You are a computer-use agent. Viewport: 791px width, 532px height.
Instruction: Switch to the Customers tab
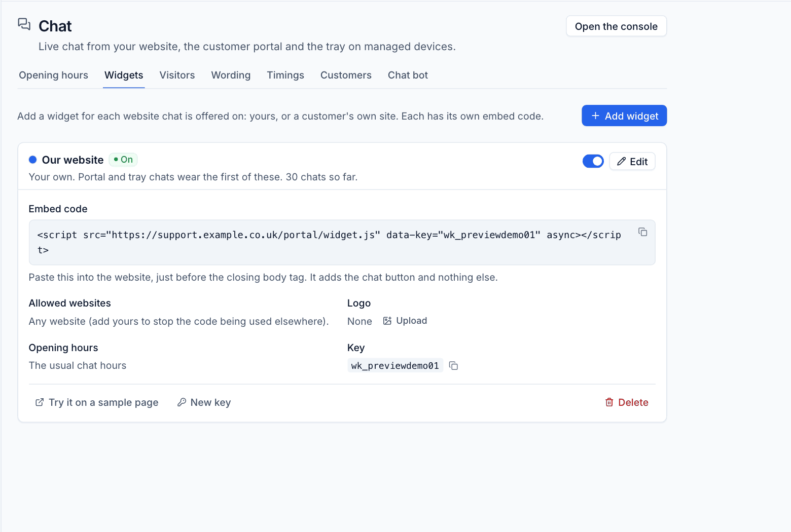[x=346, y=75]
